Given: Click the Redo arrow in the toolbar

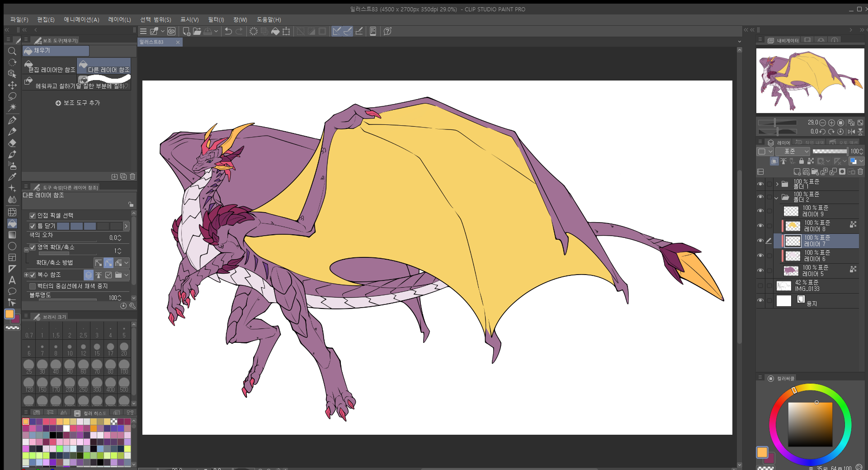Looking at the screenshot, I should (240, 31).
